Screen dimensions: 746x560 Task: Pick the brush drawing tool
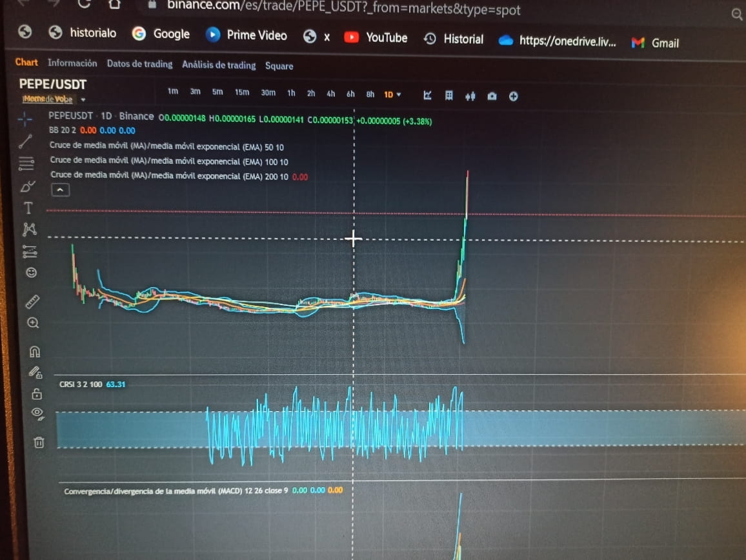[27, 186]
